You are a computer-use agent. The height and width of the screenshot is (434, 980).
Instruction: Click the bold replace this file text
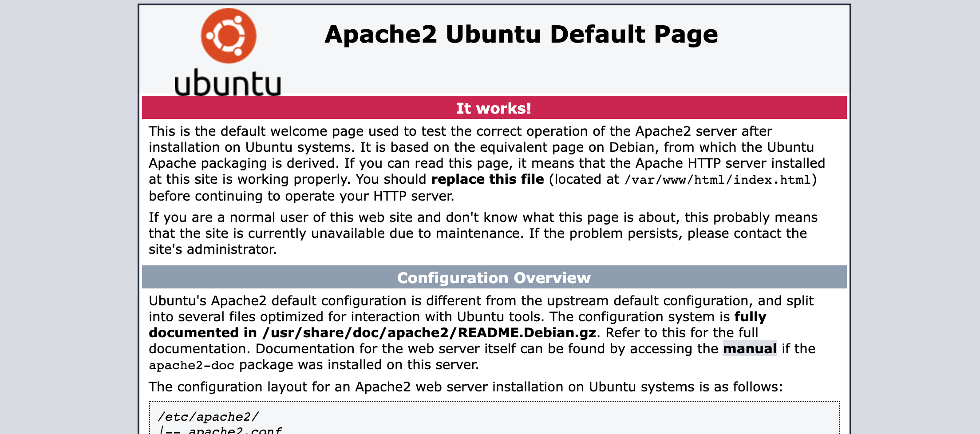point(488,179)
